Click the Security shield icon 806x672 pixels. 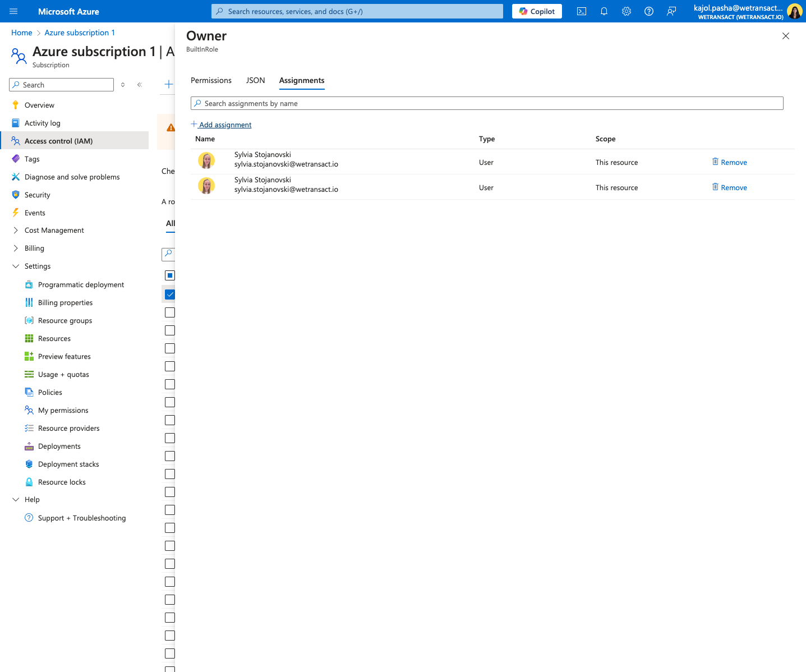coord(16,195)
